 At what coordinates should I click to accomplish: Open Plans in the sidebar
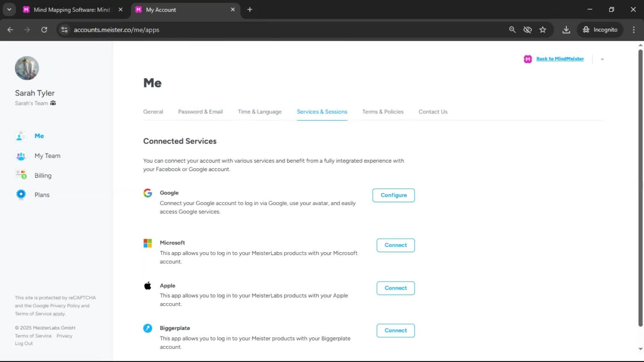click(x=42, y=195)
